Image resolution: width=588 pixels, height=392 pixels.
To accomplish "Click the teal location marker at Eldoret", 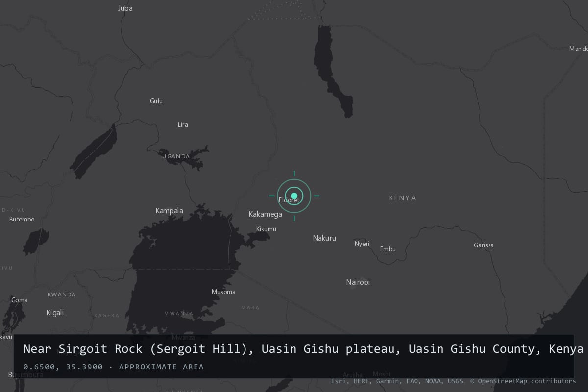I will 294,196.
